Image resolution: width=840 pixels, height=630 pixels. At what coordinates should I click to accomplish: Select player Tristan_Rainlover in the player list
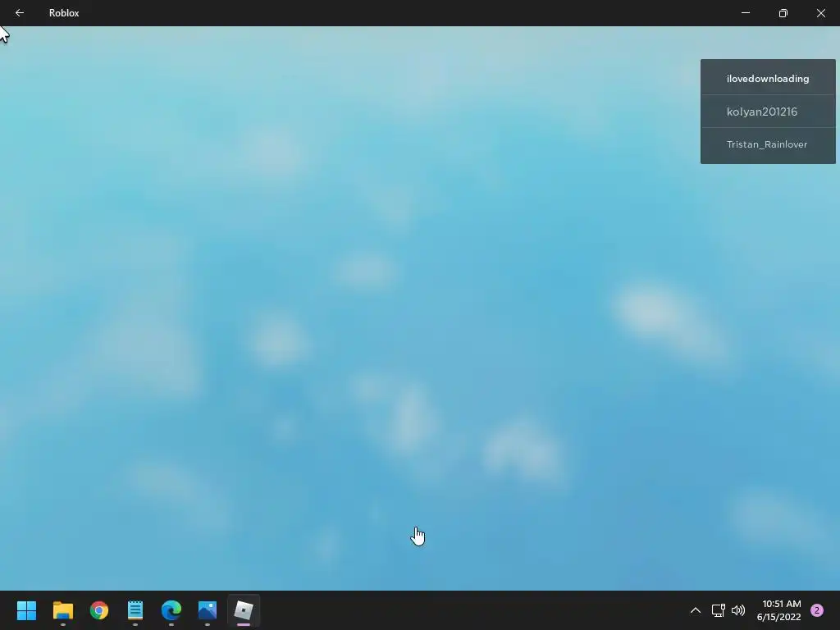click(x=768, y=144)
